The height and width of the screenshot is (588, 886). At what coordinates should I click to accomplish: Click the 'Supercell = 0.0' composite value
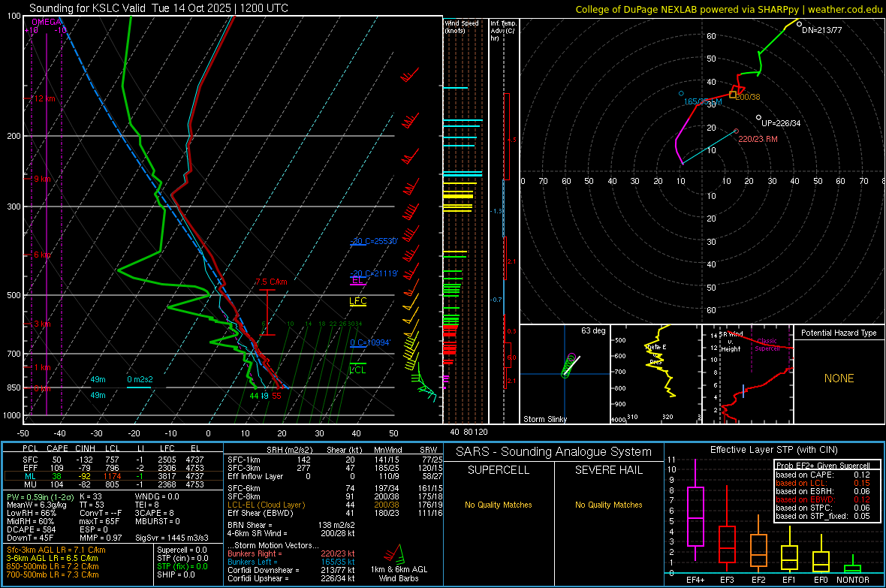[x=182, y=550]
